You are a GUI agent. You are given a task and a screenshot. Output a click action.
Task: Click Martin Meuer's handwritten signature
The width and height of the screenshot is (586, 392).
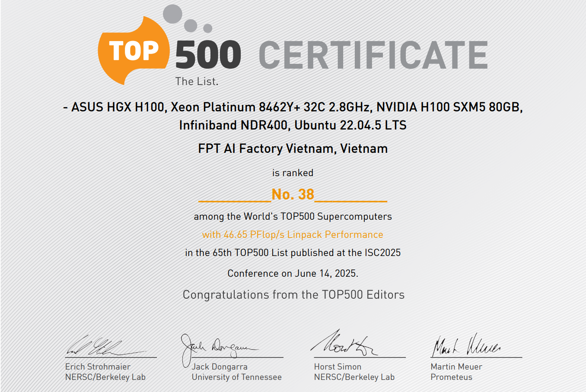[x=467, y=345]
